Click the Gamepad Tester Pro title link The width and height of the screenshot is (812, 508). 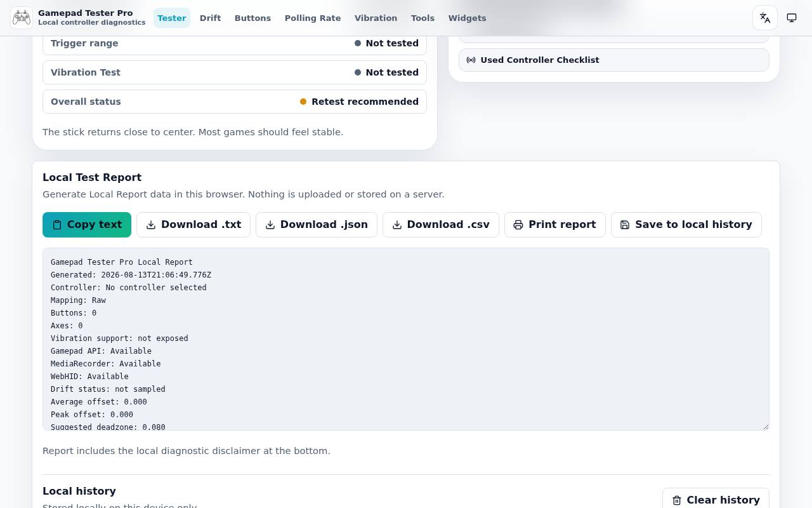click(86, 13)
